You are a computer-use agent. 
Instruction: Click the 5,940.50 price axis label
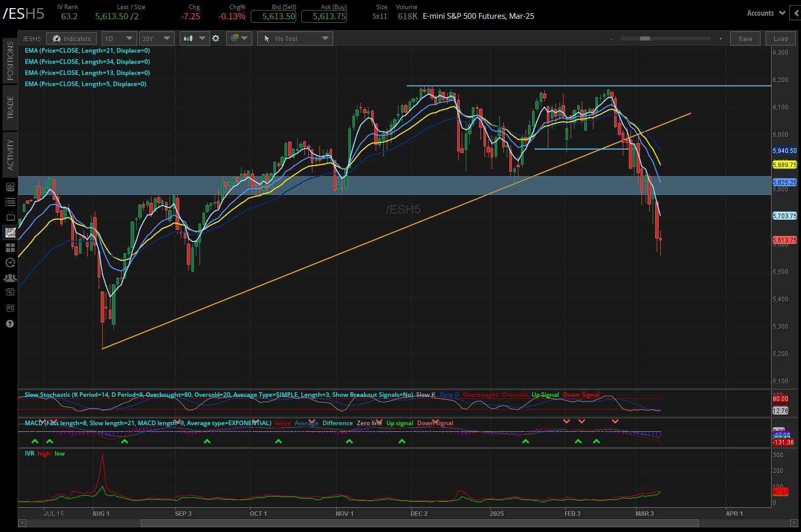784,151
